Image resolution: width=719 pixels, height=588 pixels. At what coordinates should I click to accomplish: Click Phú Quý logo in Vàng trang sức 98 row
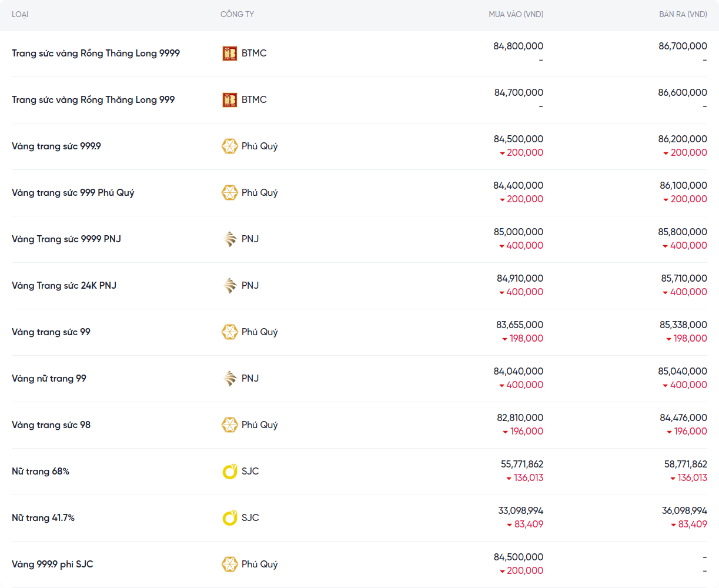(229, 425)
